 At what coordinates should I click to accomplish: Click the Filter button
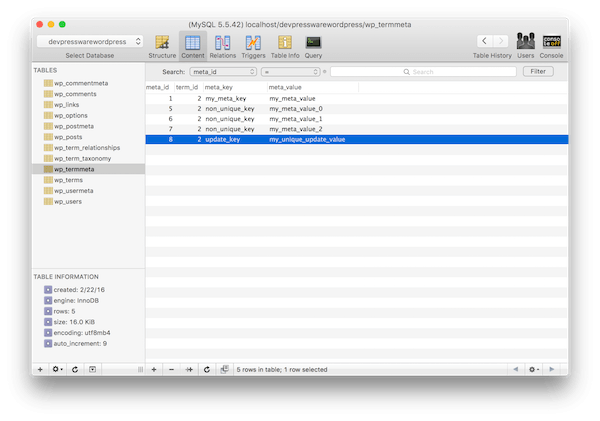(x=538, y=71)
